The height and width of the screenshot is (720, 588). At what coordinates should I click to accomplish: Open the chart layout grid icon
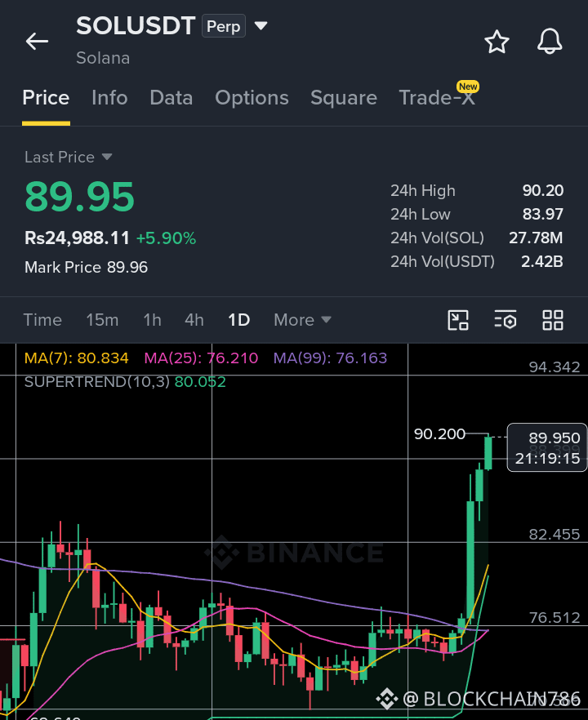[x=553, y=320]
